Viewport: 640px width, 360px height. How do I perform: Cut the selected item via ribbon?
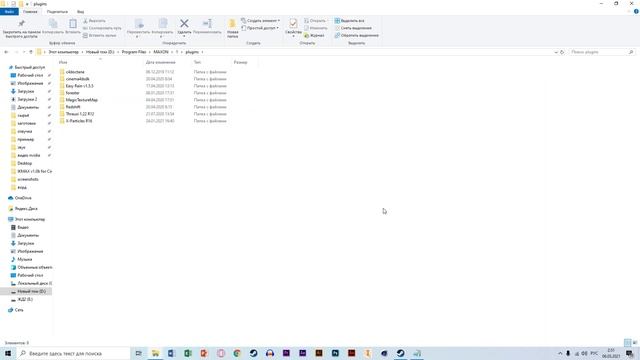point(94,21)
